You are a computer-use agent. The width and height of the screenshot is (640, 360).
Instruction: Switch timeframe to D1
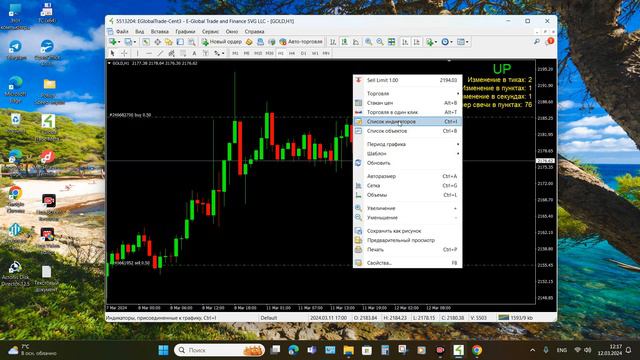point(303,53)
